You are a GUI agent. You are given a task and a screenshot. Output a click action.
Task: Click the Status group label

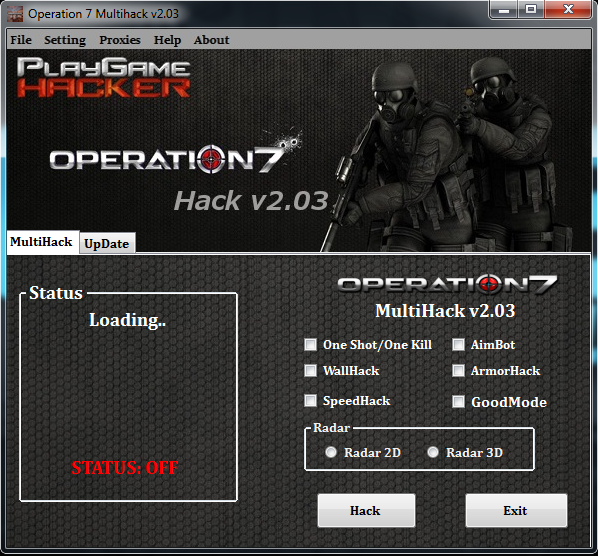point(56,293)
